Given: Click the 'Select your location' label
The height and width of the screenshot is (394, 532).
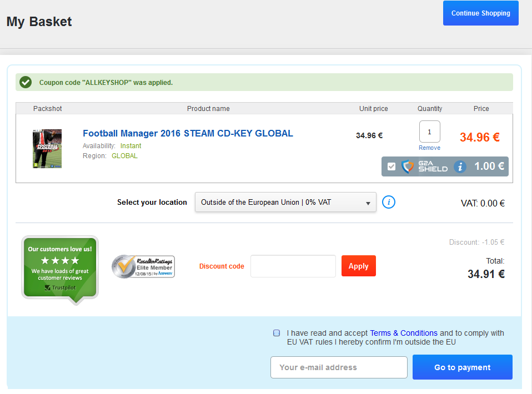Looking at the screenshot, I should 152,203.
